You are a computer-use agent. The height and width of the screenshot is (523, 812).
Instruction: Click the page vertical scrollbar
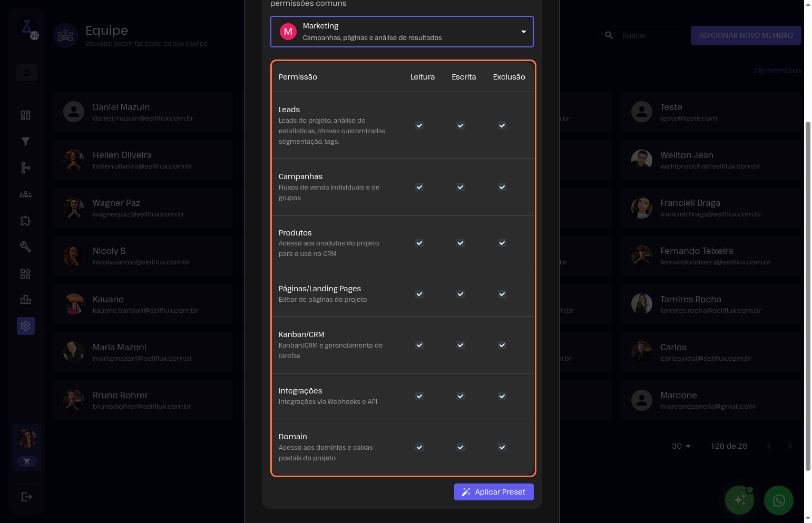tap(808, 295)
